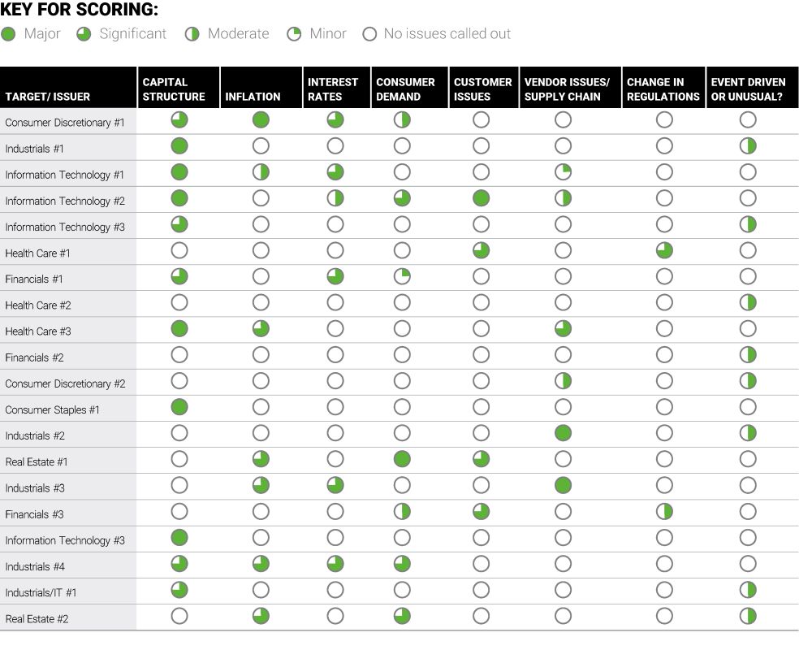Select empty Health Care #2 Inflation circle
812x650 pixels.
point(261,302)
